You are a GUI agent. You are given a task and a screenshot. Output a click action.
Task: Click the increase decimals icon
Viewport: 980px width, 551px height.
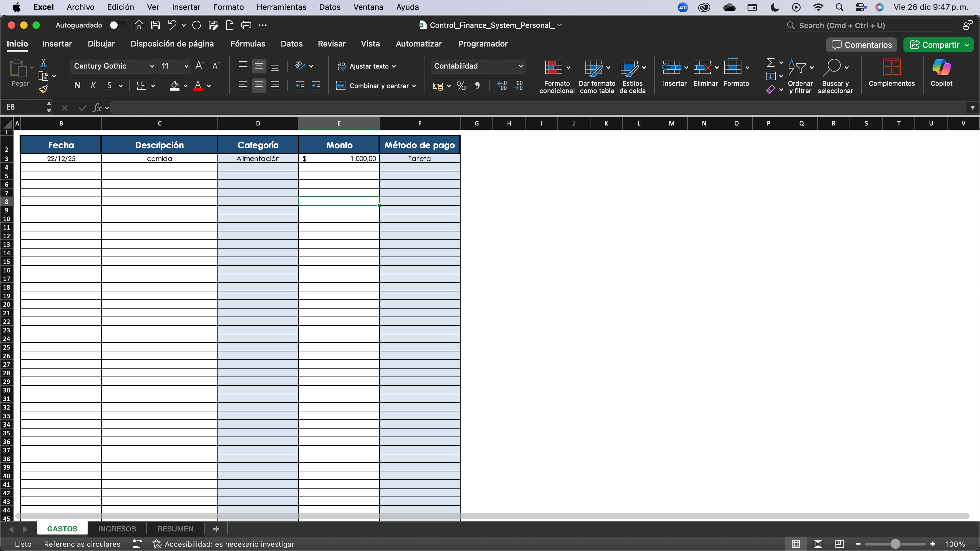click(x=502, y=86)
